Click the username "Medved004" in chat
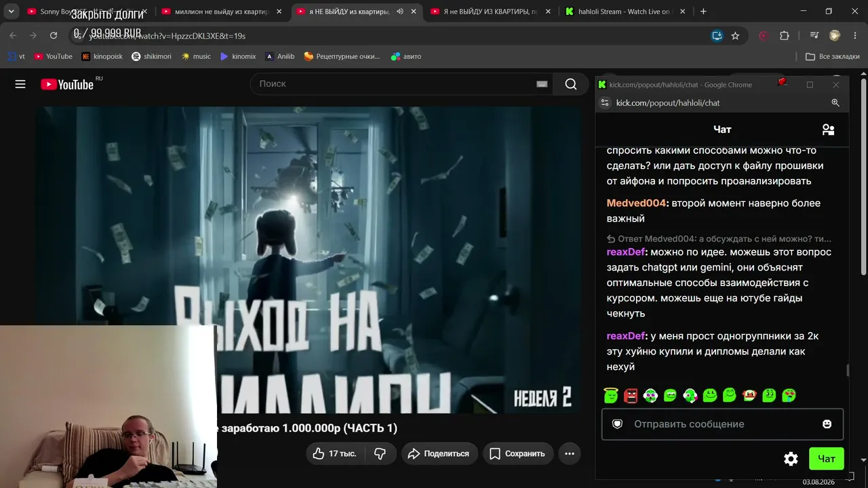This screenshot has height=488, width=868. tap(636, 203)
